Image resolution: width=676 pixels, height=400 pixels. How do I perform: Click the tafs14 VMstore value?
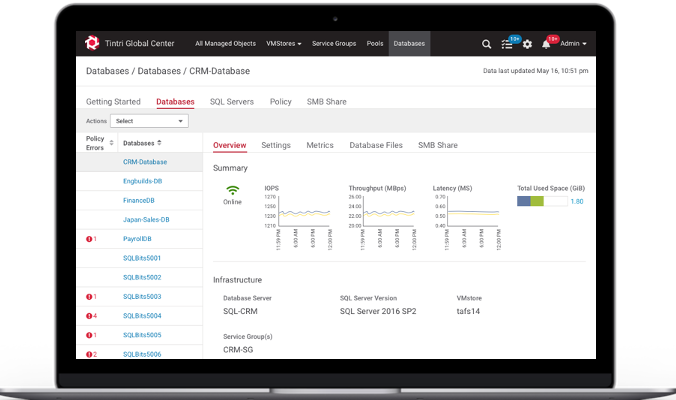click(468, 311)
